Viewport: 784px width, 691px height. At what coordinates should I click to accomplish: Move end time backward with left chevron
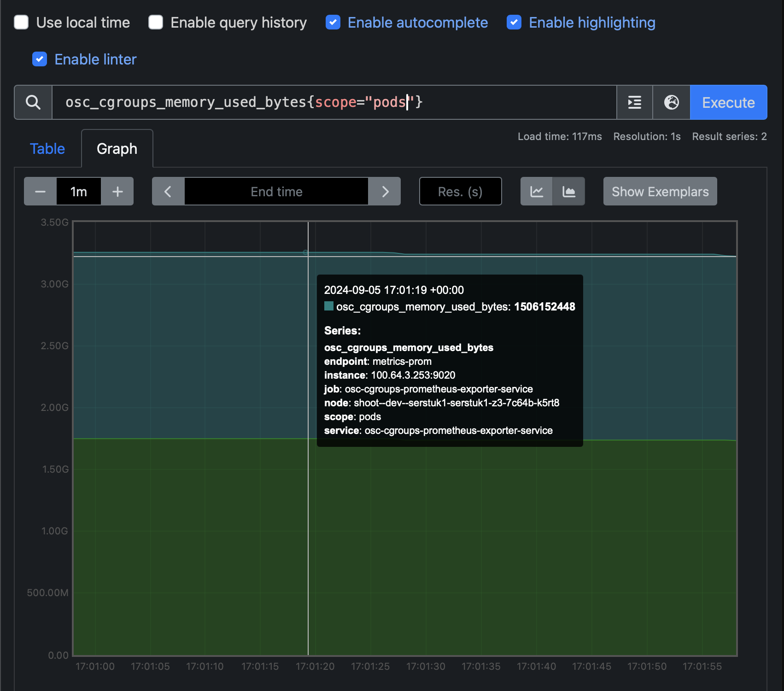coord(168,192)
